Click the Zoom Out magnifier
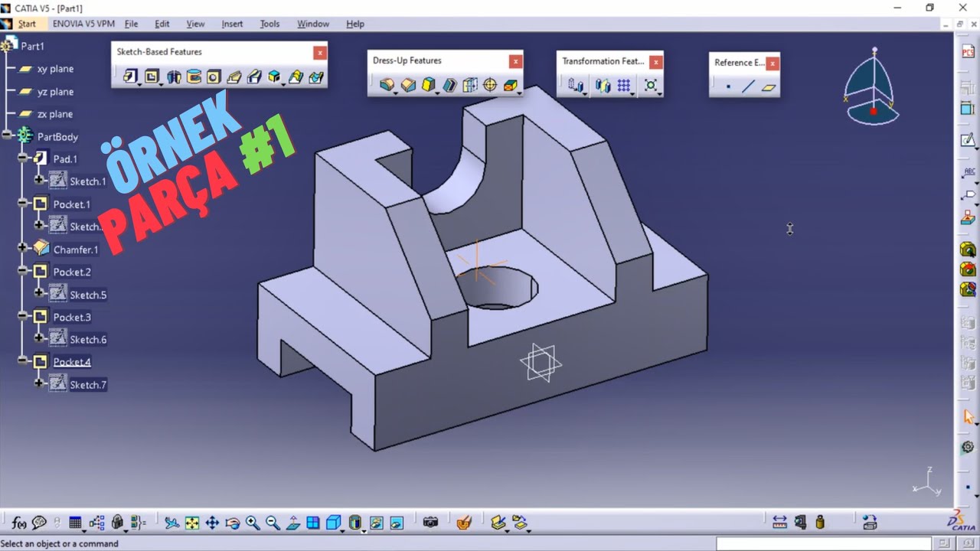This screenshot has height=551, width=980. tap(273, 523)
